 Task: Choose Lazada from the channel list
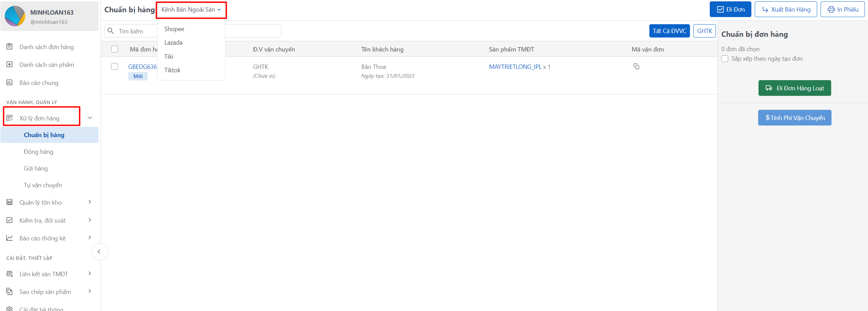(173, 43)
